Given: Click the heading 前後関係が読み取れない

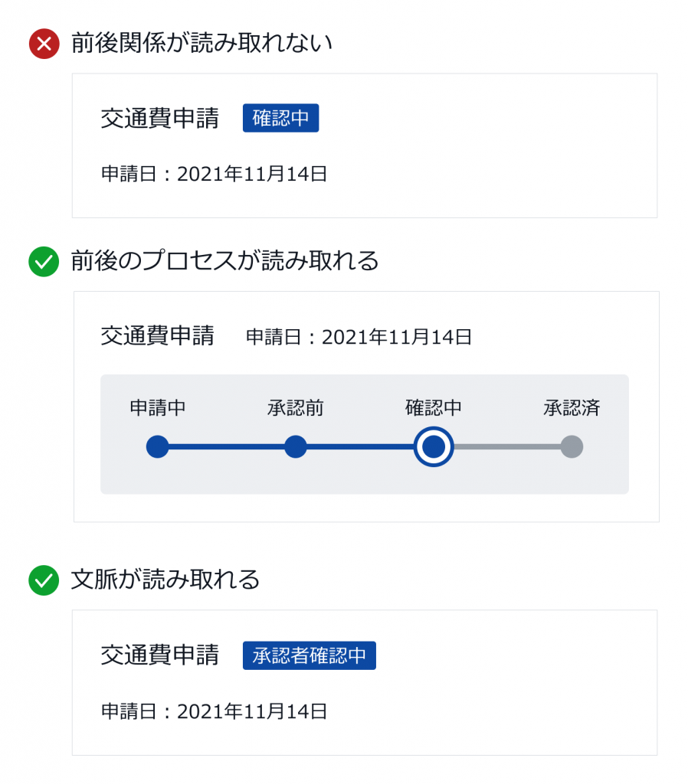Looking at the screenshot, I should coord(201,43).
